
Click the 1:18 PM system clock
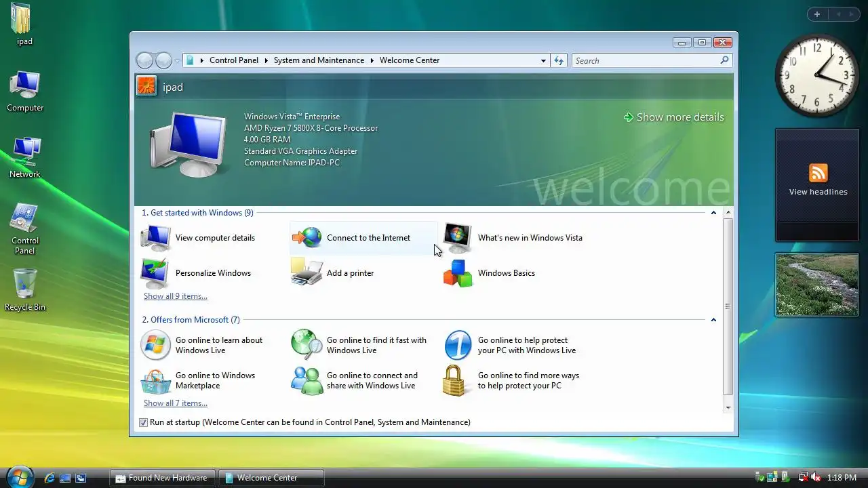[x=842, y=478]
